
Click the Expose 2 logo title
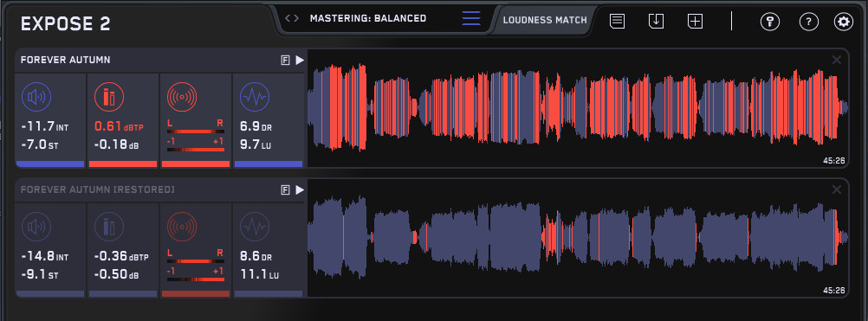point(65,24)
